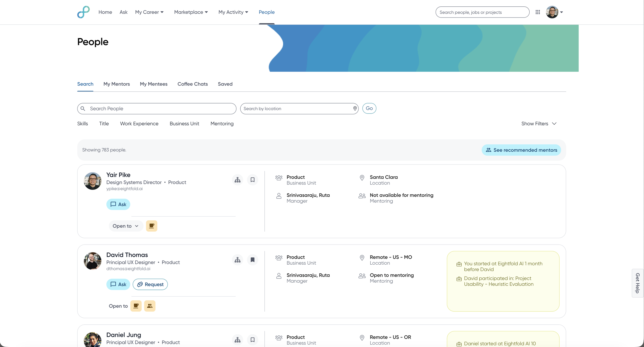Switch to the Coffee Chats tab
The height and width of the screenshot is (347, 644).
pos(192,84)
